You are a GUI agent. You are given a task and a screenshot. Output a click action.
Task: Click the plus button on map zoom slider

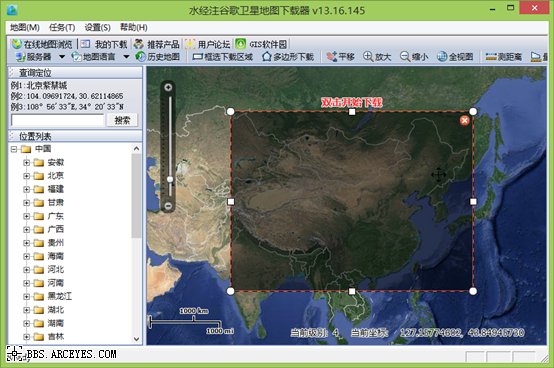click(168, 87)
